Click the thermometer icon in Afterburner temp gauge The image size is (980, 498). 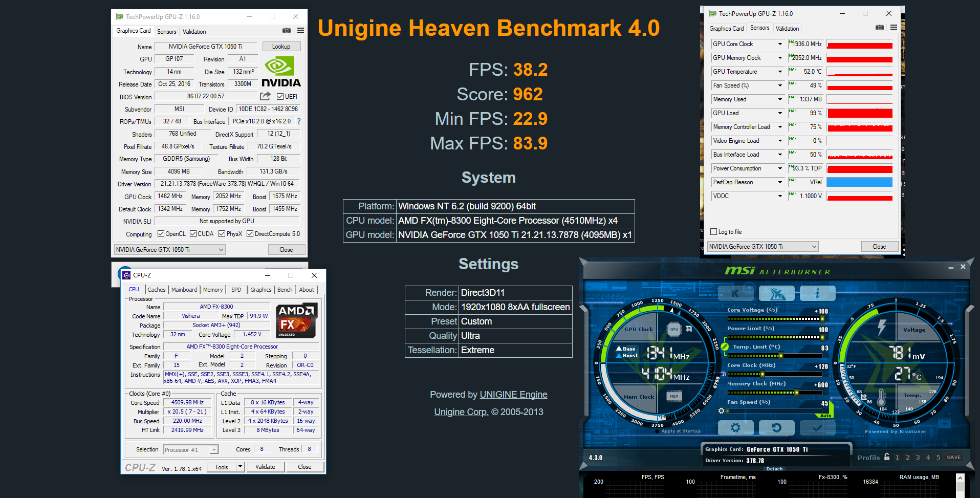point(882,398)
